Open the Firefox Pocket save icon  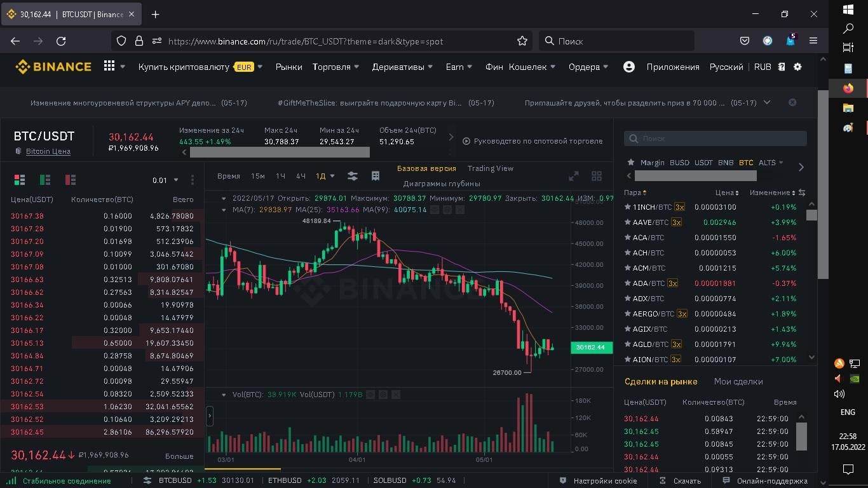click(x=745, y=41)
